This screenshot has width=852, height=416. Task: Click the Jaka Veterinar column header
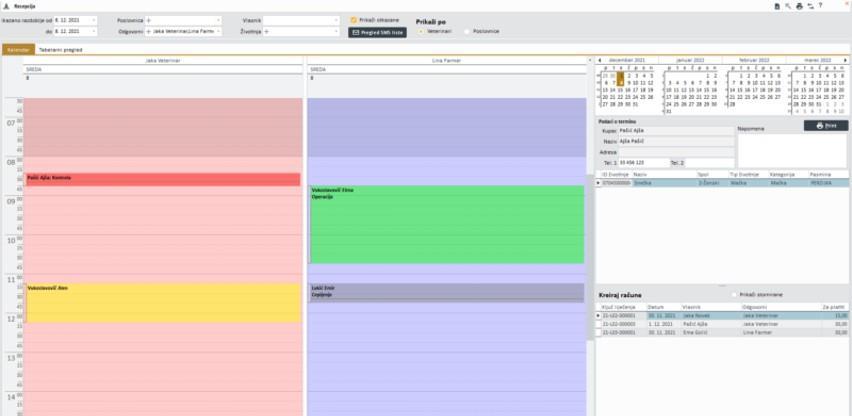tap(163, 60)
